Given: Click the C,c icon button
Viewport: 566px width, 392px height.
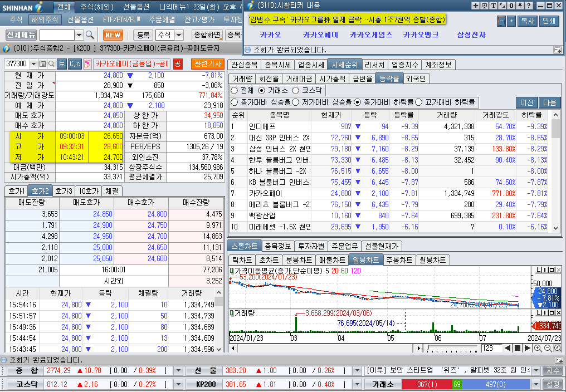Looking at the screenshot, I should point(75,64).
